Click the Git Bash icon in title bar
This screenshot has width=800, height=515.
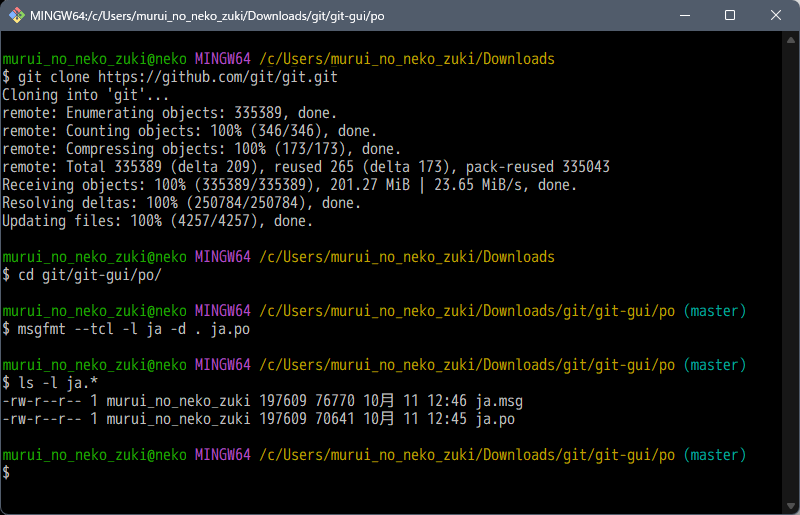16,15
